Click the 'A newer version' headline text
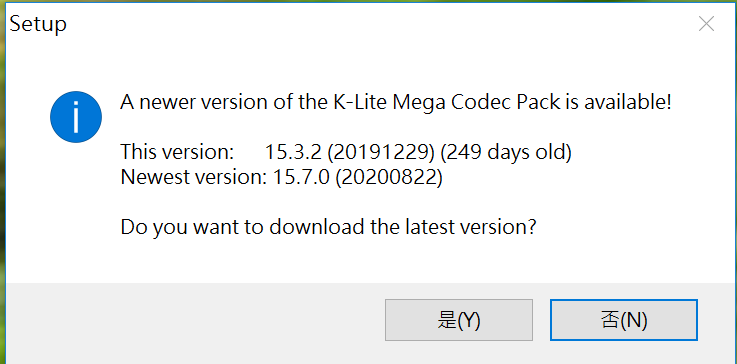This screenshot has width=737, height=364. (396, 102)
